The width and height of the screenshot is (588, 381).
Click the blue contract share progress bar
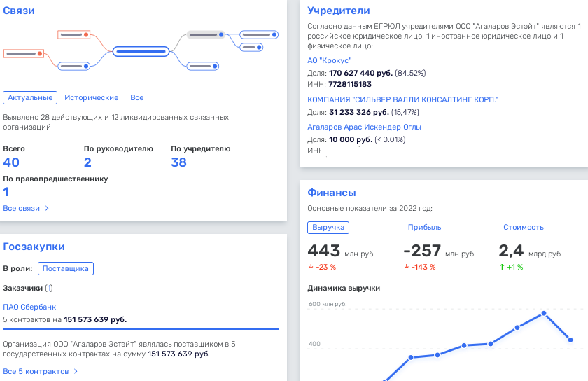coord(141,328)
